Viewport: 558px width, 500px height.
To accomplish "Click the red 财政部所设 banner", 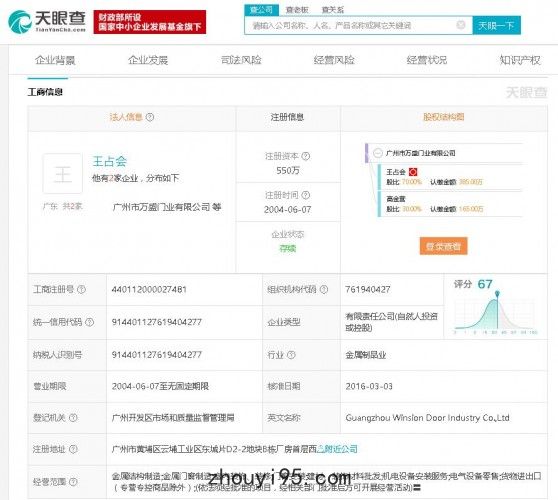I will [x=150, y=22].
